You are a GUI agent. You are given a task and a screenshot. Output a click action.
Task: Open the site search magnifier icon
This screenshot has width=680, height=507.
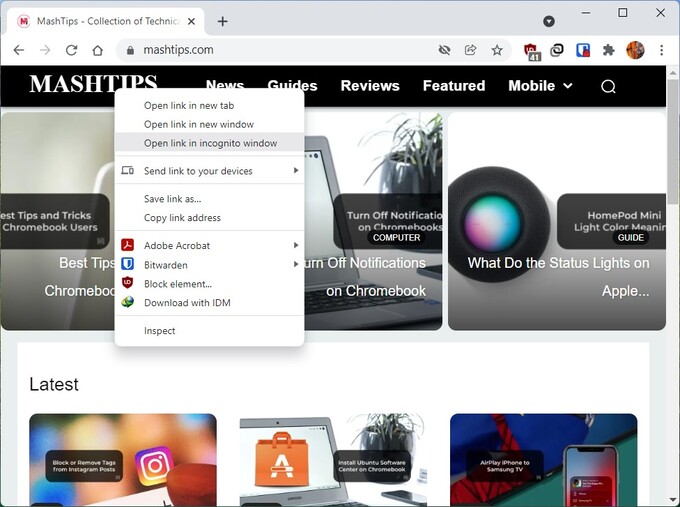[608, 86]
